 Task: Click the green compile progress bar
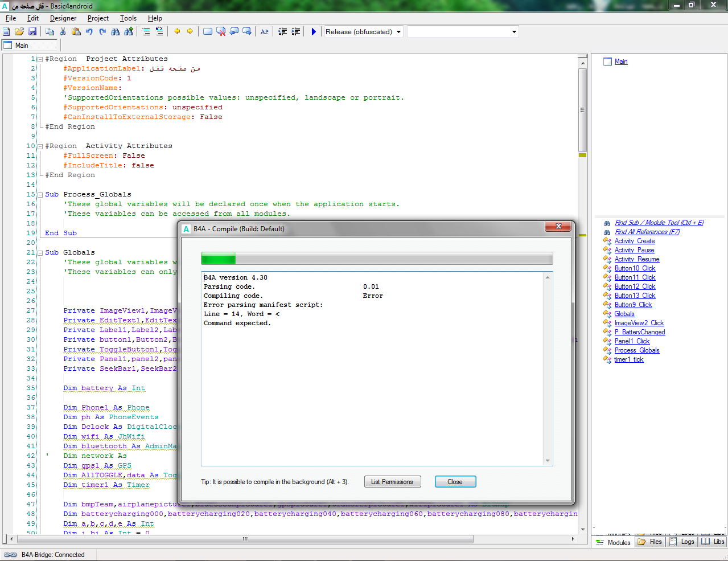[376, 259]
